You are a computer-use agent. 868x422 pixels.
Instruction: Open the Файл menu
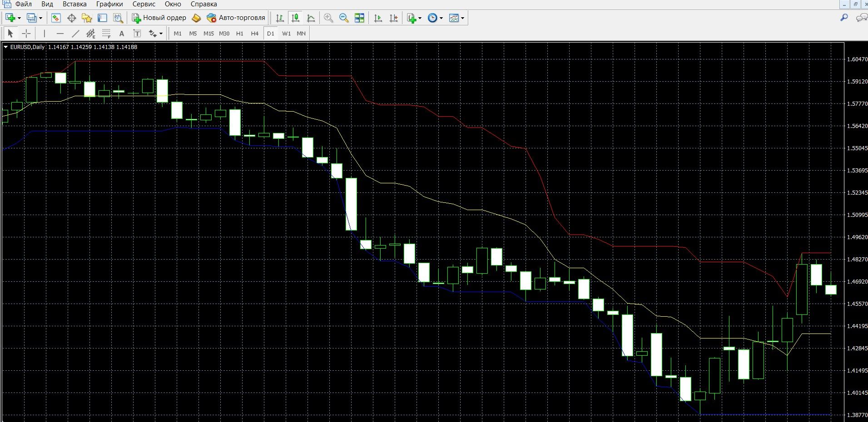tap(24, 4)
